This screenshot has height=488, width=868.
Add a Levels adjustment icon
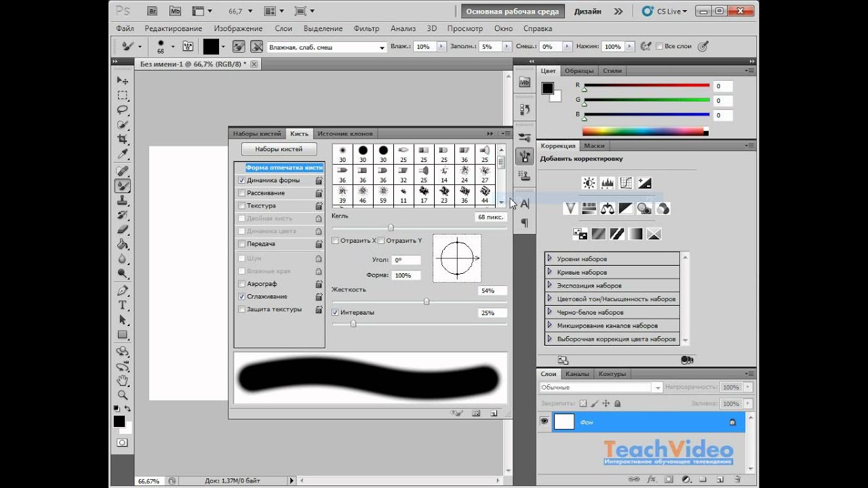tap(607, 183)
